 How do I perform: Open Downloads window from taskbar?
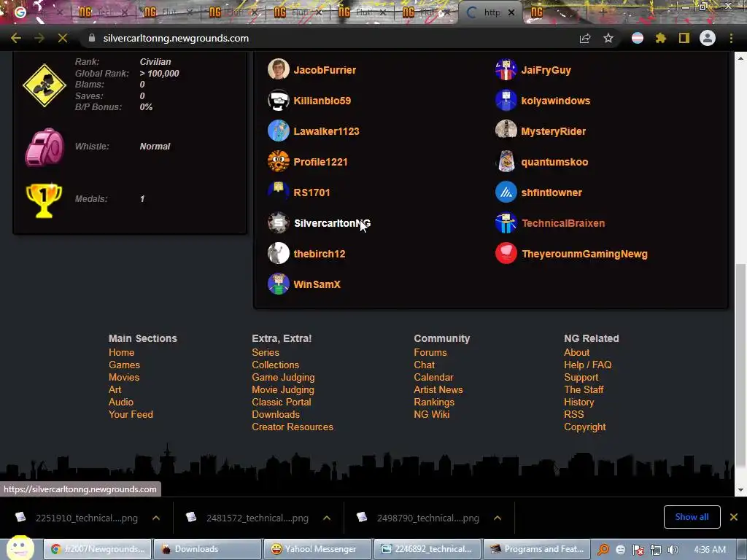coord(208,549)
